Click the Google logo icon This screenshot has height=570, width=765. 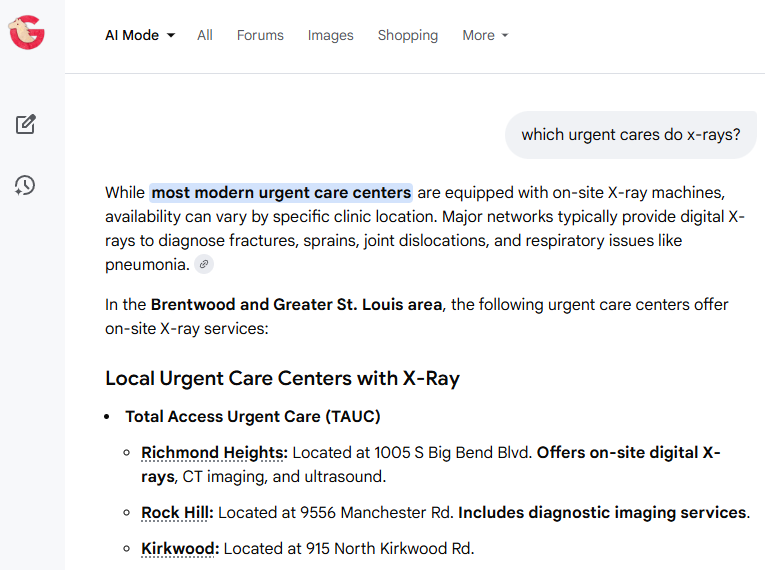[27, 33]
